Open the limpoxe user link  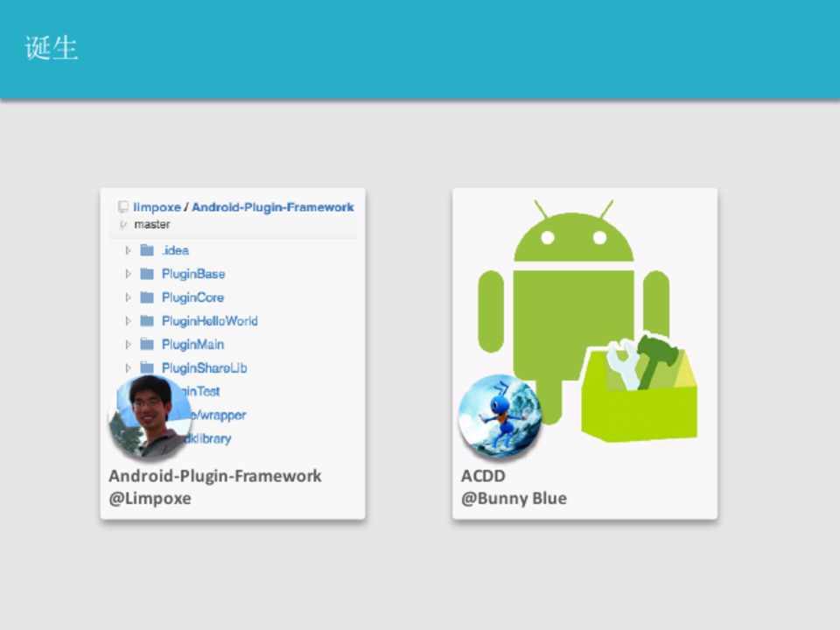click(157, 207)
